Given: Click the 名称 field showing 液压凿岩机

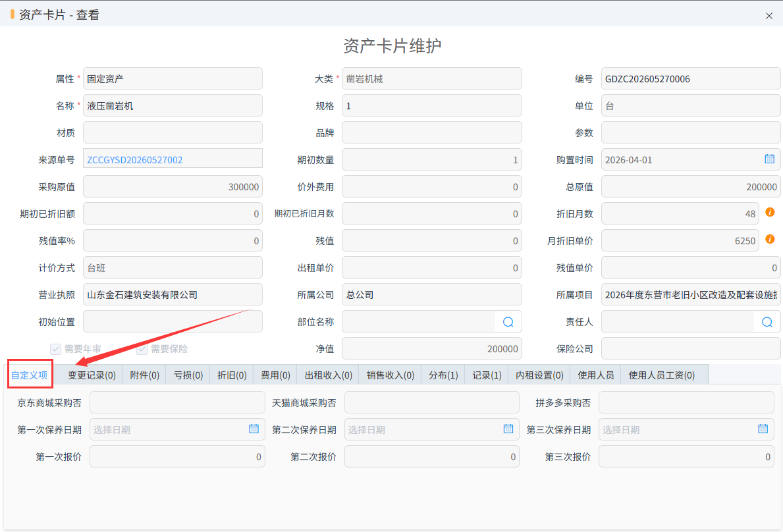Looking at the screenshot, I should (173, 105).
